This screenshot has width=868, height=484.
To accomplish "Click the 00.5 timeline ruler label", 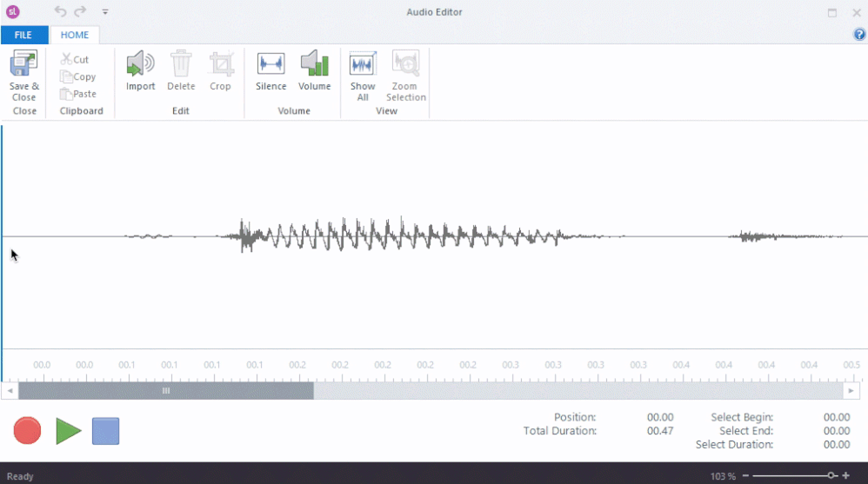I will click(x=851, y=365).
